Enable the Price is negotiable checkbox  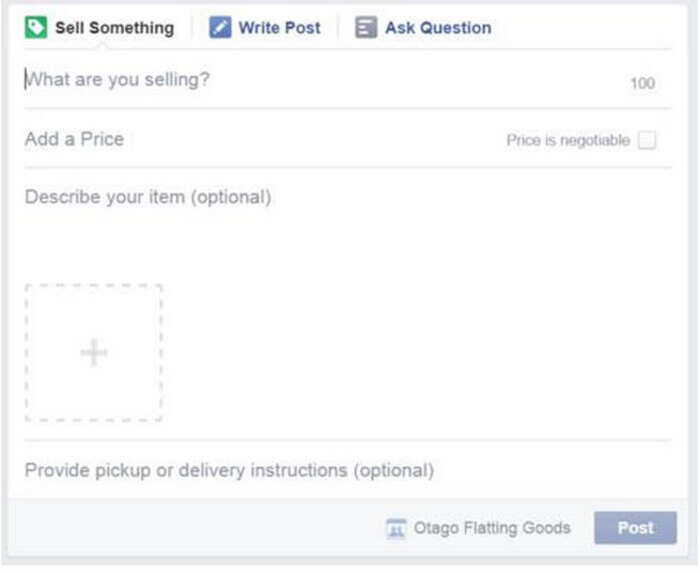(647, 140)
